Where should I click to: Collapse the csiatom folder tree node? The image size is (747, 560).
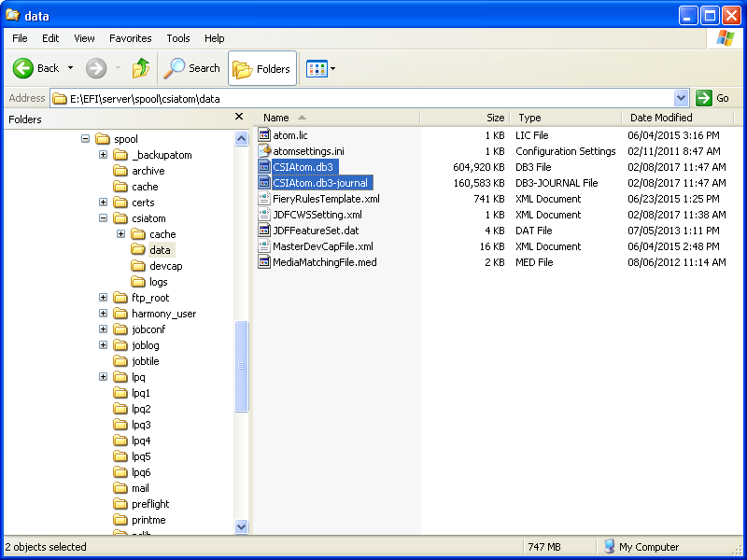(x=104, y=218)
